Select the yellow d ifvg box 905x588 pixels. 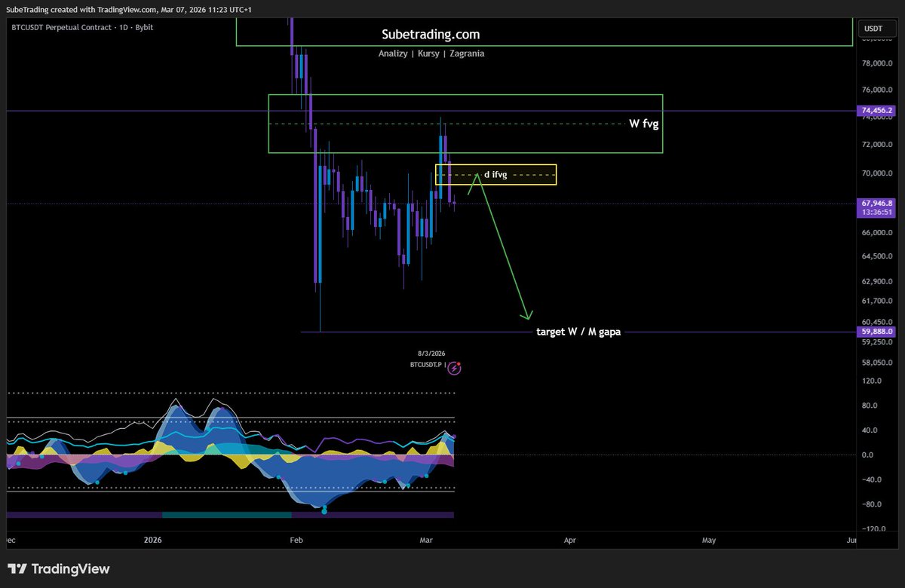pos(496,174)
